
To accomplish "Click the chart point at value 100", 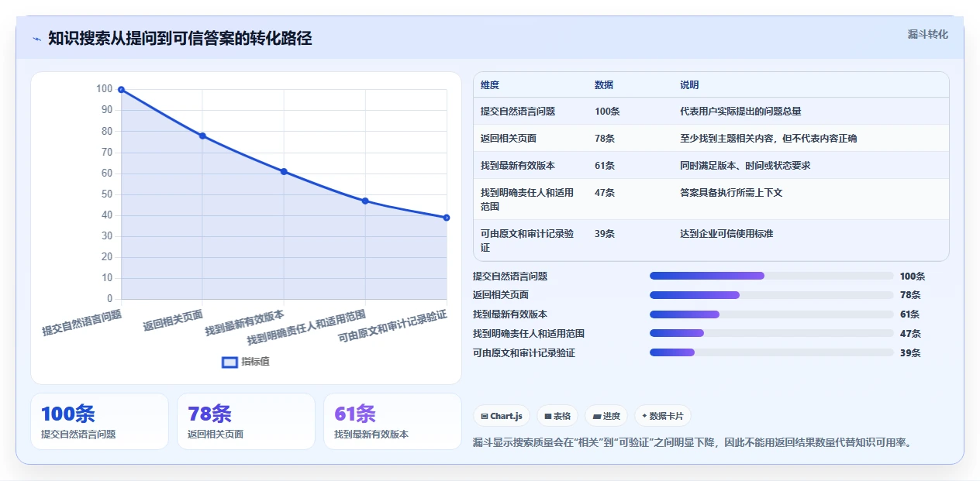I will [121, 90].
